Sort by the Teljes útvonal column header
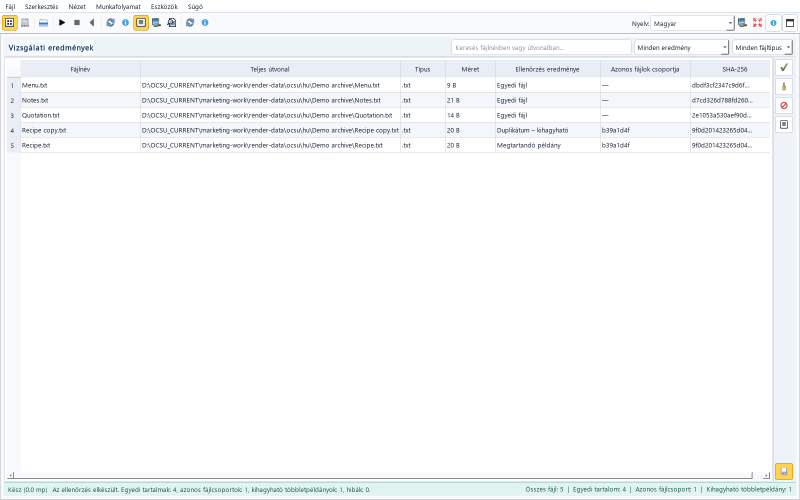This screenshot has width=800, height=500. pyautogui.click(x=270, y=69)
